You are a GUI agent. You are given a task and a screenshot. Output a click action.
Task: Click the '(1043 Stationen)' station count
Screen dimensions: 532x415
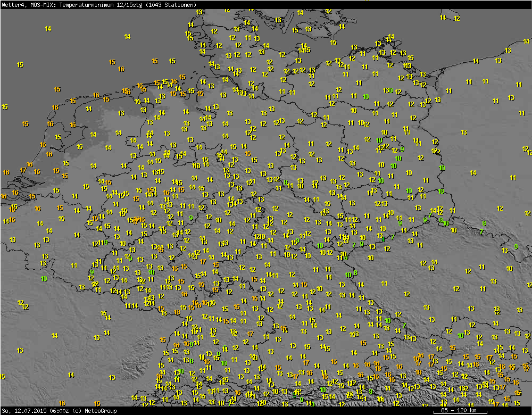tap(170, 5)
